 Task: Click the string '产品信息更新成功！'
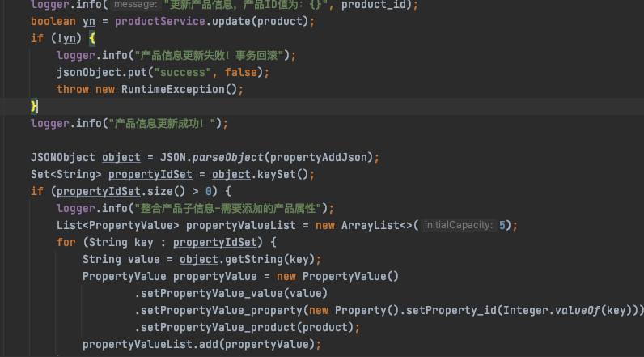click(163, 123)
